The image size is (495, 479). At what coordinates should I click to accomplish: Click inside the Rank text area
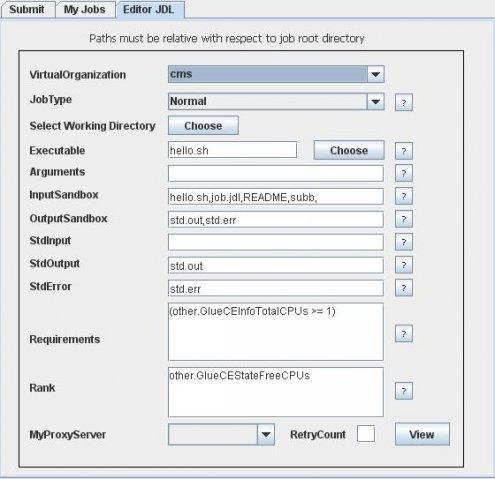[x=276, y=392]
